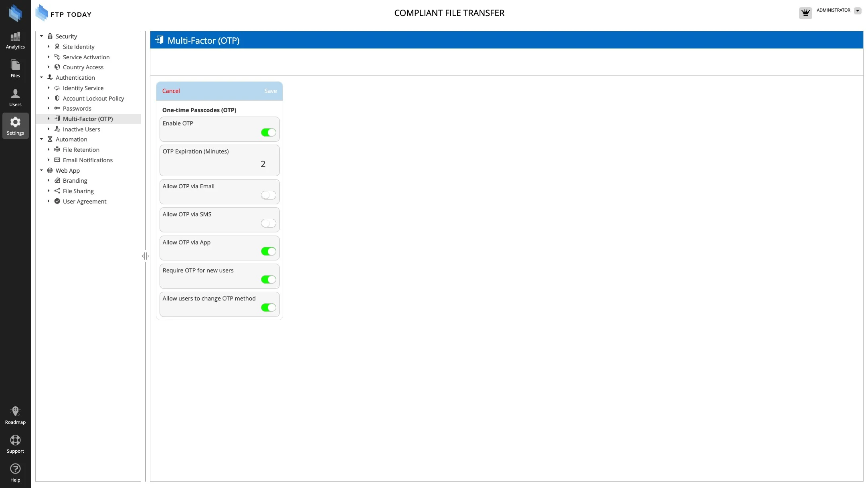Image resolution: width=868 pixels, height=488 pixels.
Task: Select Account Lockout Policy in tree
Action: (93, 99)
